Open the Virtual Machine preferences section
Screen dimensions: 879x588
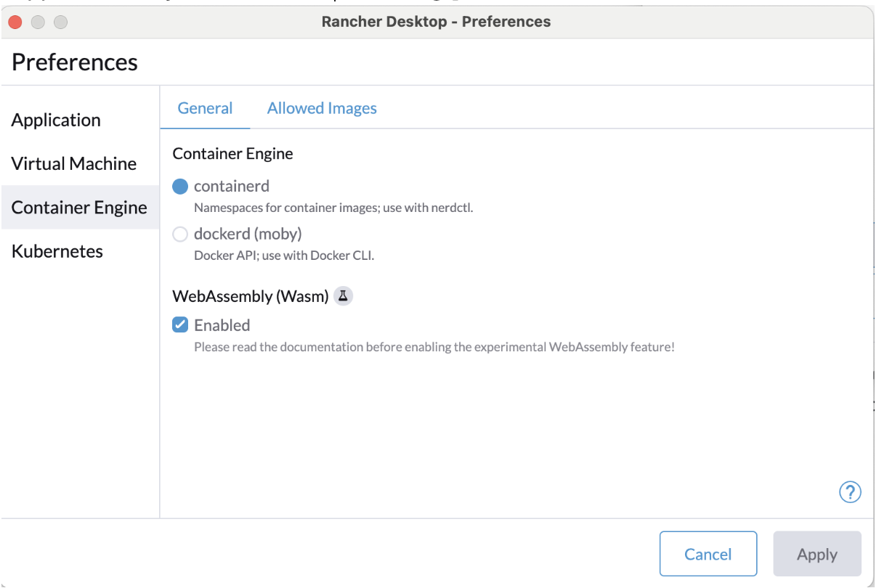(73, 163)
